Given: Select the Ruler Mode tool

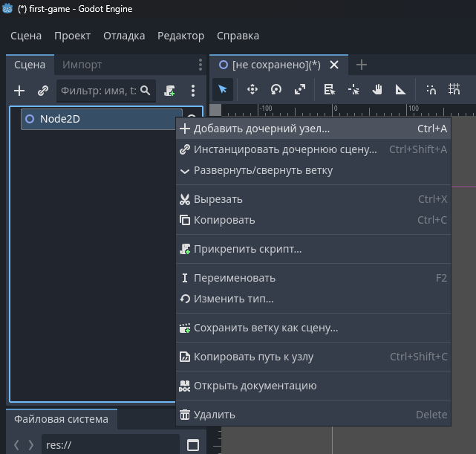Looking at the screenshot, I should (401, 90).
